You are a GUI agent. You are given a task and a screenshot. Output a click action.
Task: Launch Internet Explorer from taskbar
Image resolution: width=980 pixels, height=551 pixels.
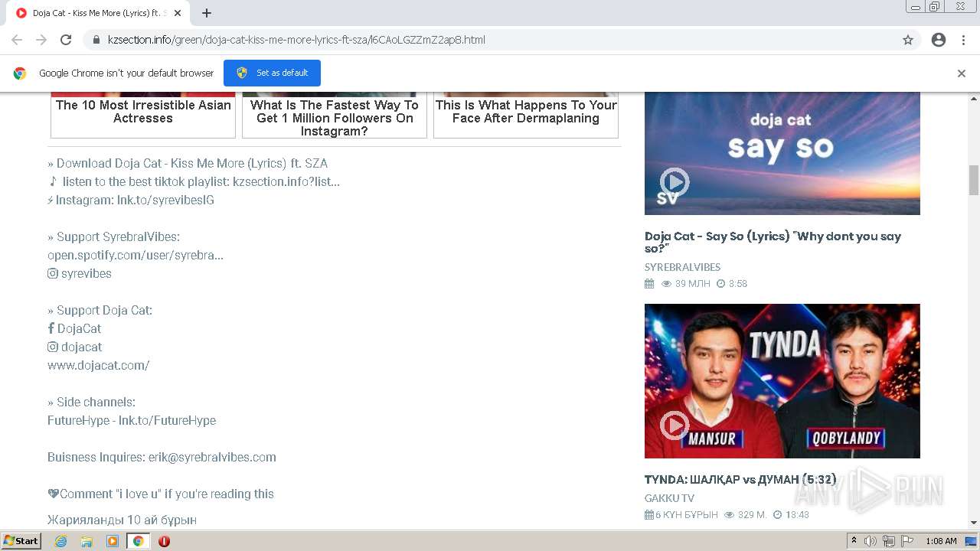[x=60, y=541]
